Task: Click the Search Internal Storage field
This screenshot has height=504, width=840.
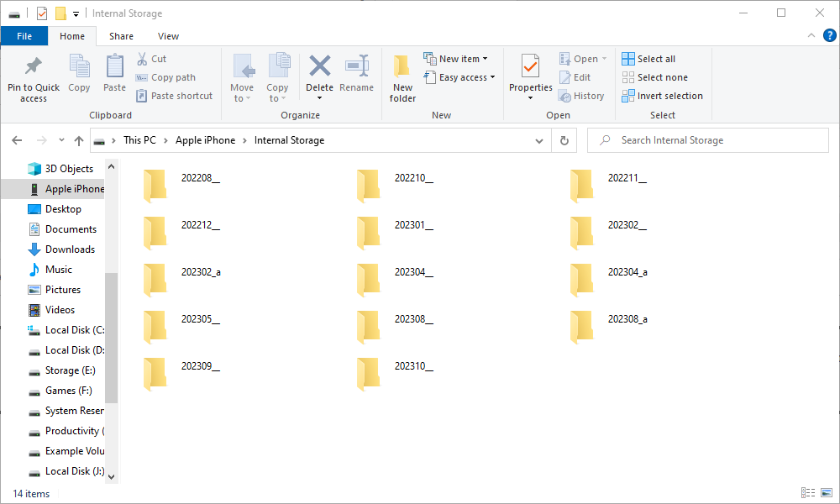Action: coord(707,140)
